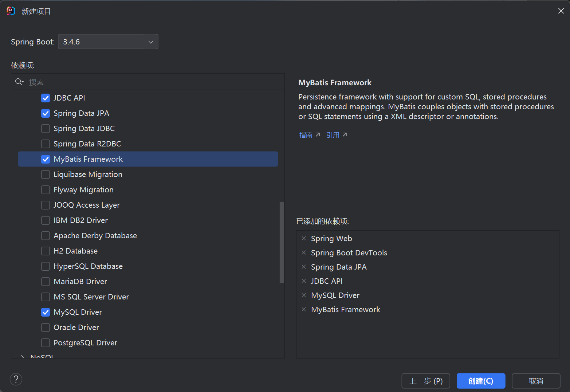Image resolution: width=570 pixels, height=392 pixels.
Task: Uncheck the Spring Data JPA checkbox
Action: [46, 113]
